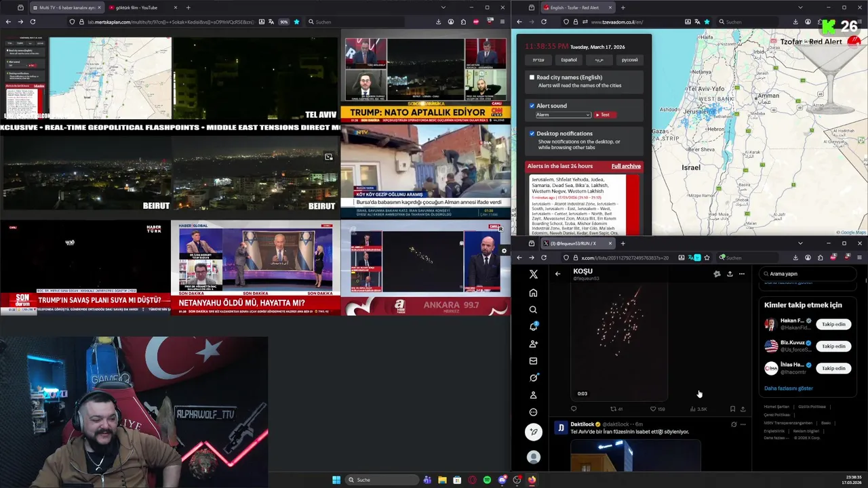View analytics showing 3.5K views
868x488 pixels.
[x=698, y=409]
